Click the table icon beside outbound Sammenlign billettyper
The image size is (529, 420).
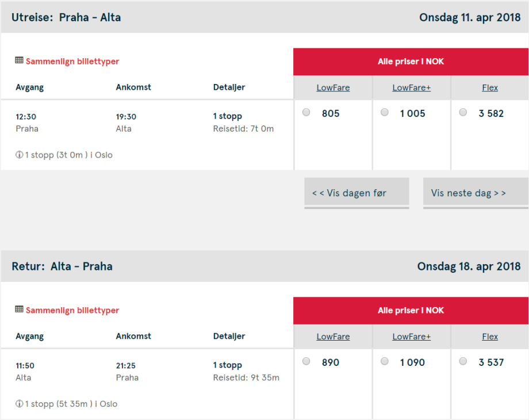(19, 60)
